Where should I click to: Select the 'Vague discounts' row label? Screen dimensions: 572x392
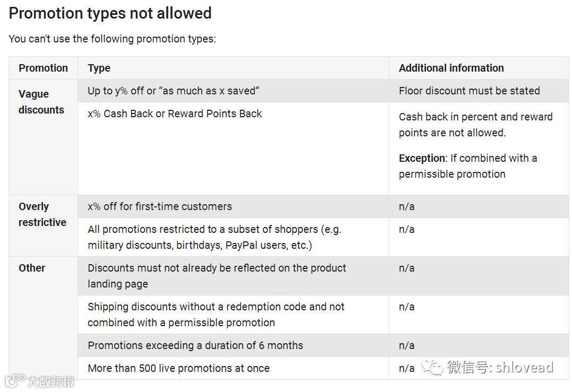point(41,102)
